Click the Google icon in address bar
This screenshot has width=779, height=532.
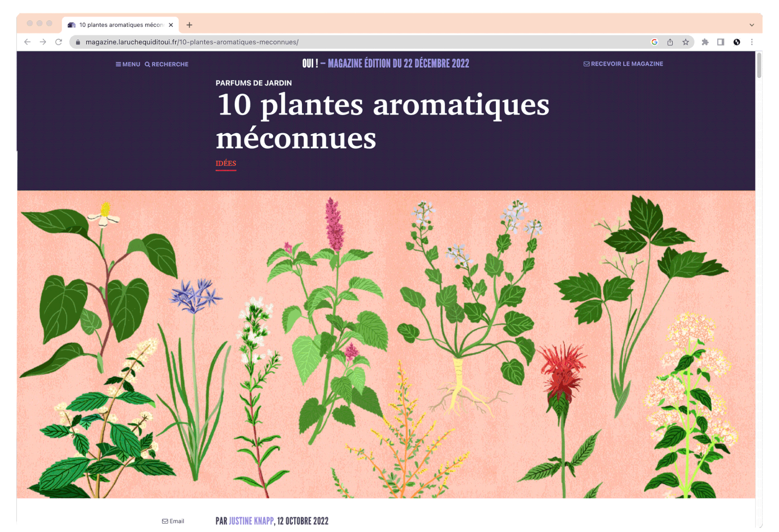point(654,42)
